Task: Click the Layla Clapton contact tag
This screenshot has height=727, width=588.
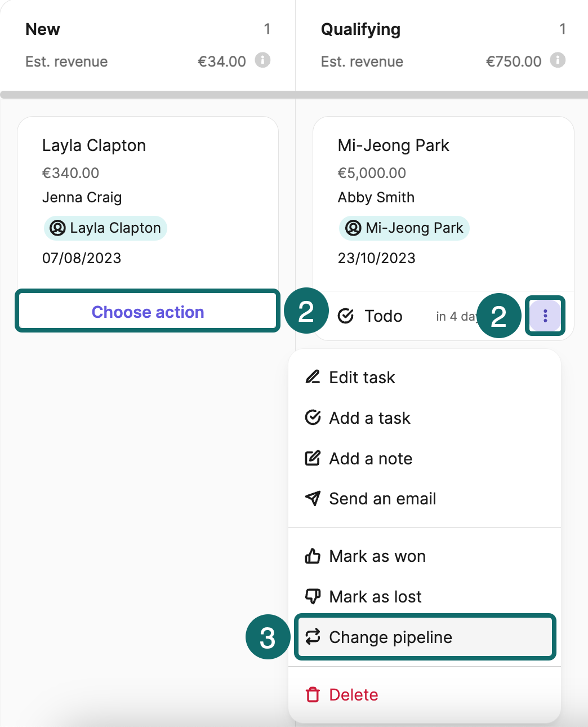Action: click(105, 228)
